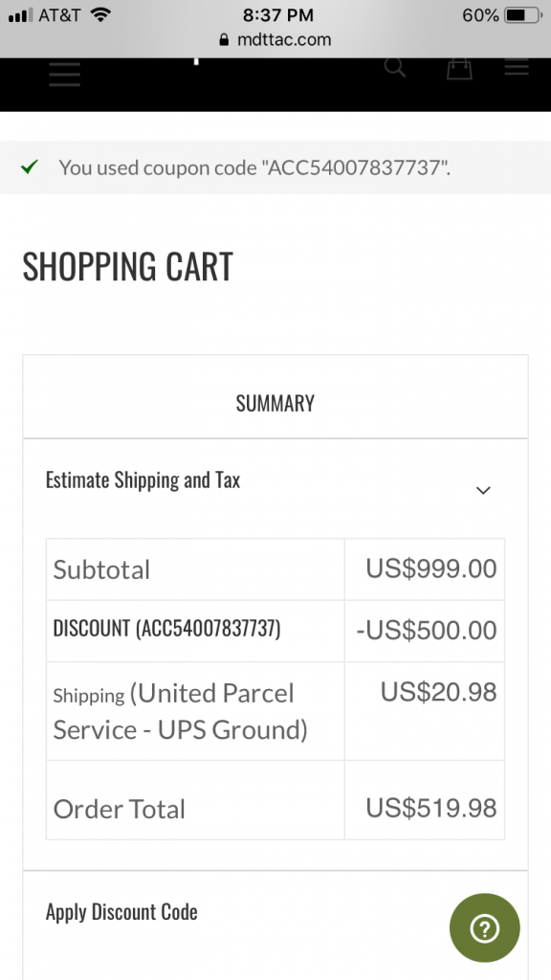Tap the DISCOUNT (ACC54007837737) row label

tap(166, 628)
